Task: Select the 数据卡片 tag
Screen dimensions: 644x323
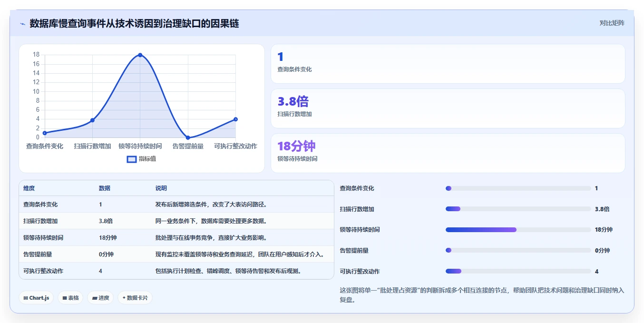Action: (x=135, y=298)
